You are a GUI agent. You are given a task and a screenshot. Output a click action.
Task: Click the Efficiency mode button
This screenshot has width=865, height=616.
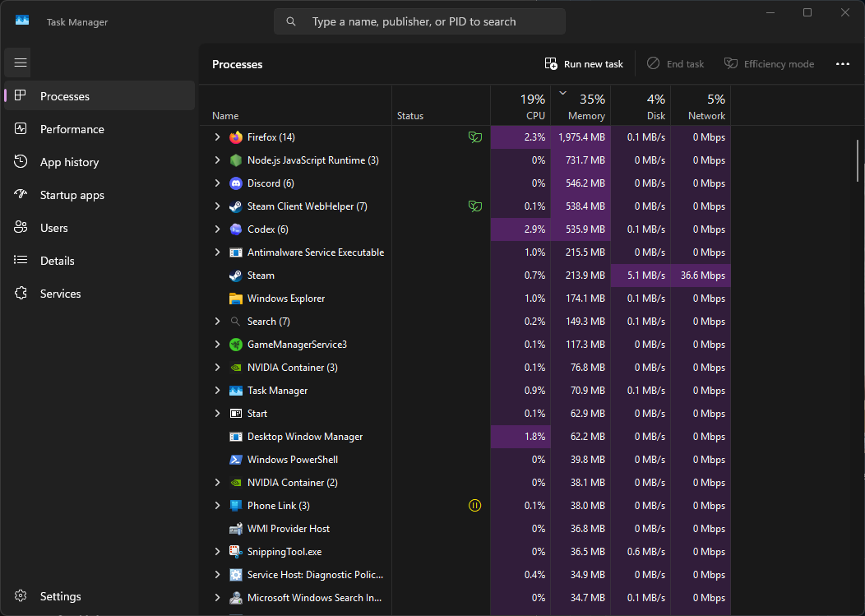(x=769, y=64)
